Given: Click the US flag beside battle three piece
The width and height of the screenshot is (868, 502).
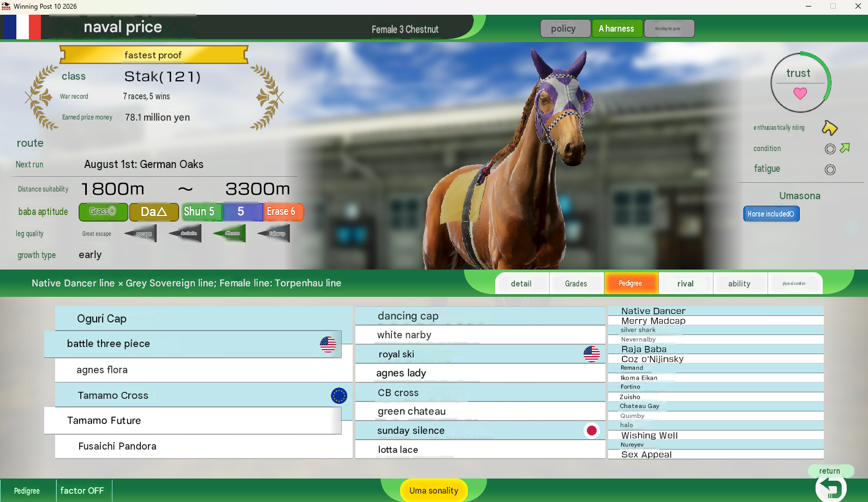Looking at the screenshot, I should [328, 344].
